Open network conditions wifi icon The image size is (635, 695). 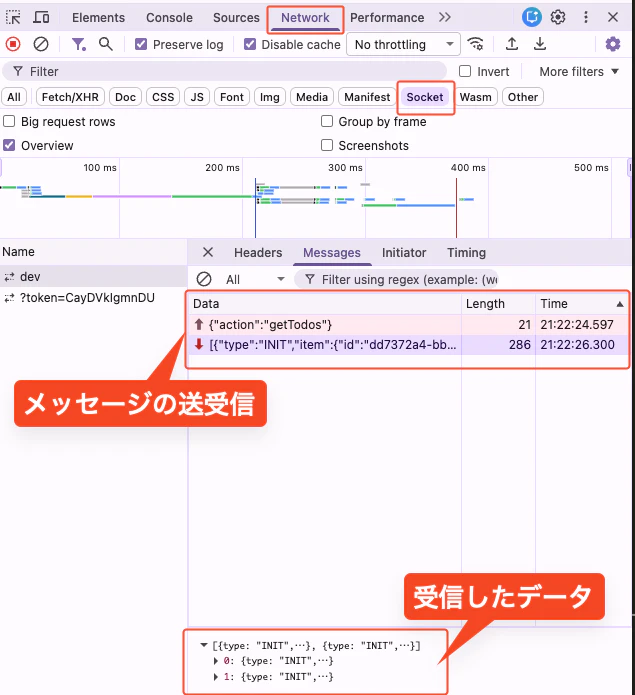[475, 44]
